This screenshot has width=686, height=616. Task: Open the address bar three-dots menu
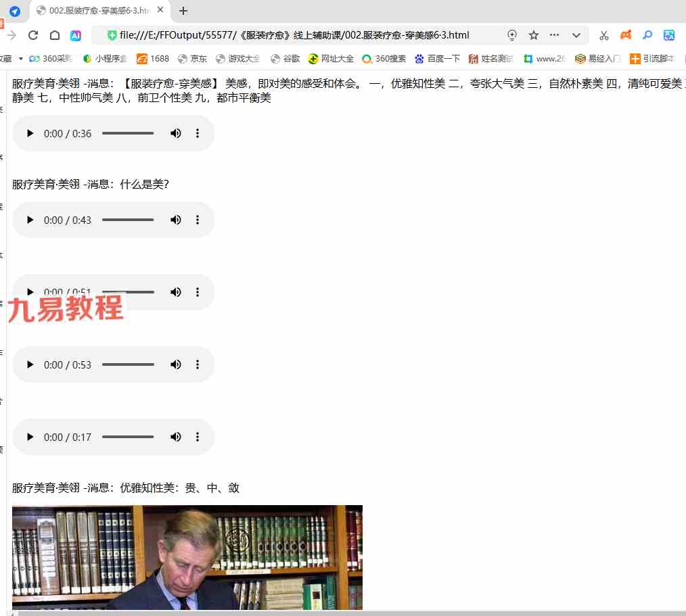pos(554,35)
